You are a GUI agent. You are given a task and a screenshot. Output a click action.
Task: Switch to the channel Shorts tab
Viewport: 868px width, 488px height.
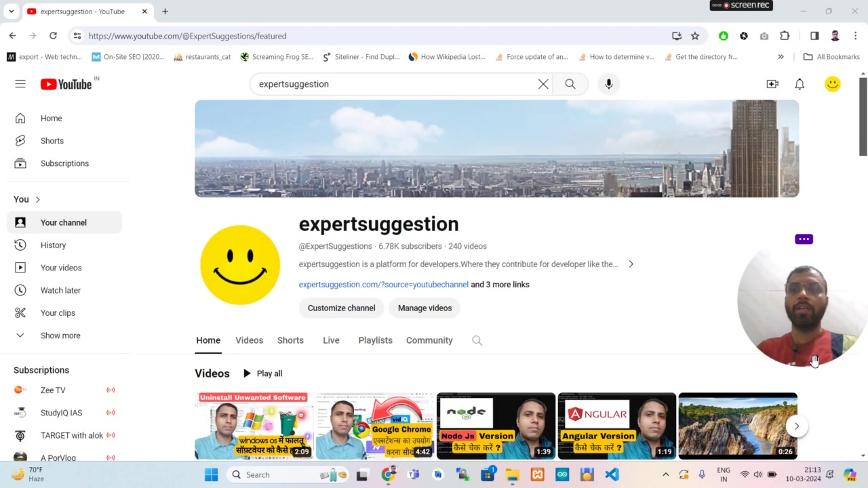[x=290, y=340]
